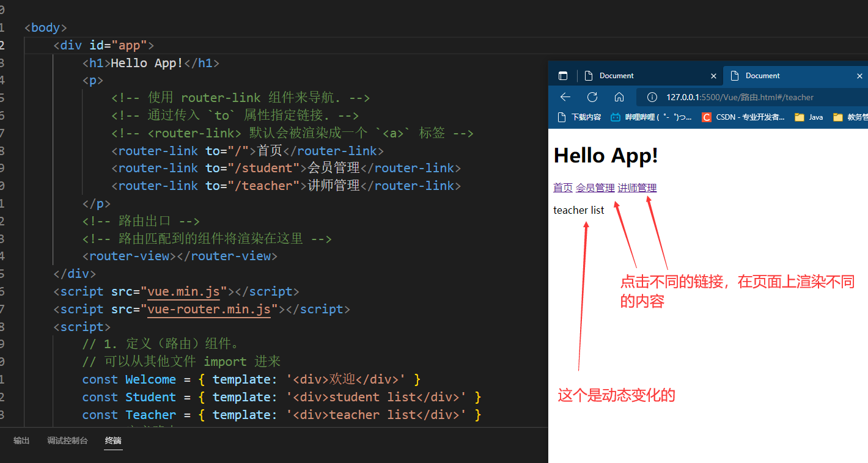Close the first Document browser tab
Screen dimensions: 868x463
pos(713,76)
